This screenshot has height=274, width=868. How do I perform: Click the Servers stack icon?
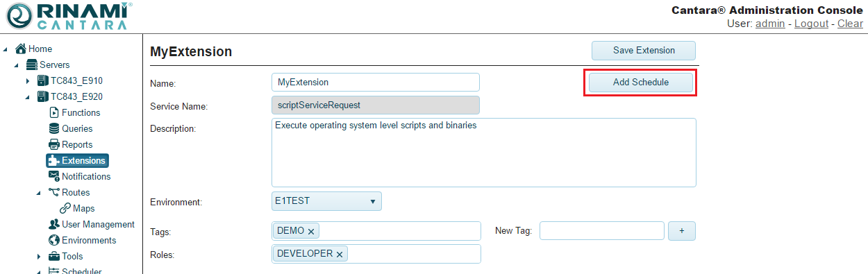tap(32, 65)
